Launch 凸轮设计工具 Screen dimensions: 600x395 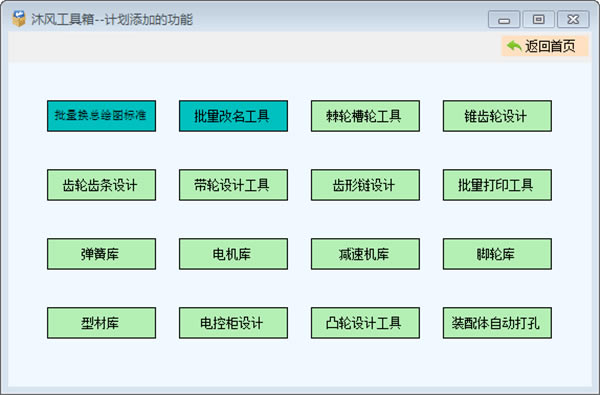365,323
